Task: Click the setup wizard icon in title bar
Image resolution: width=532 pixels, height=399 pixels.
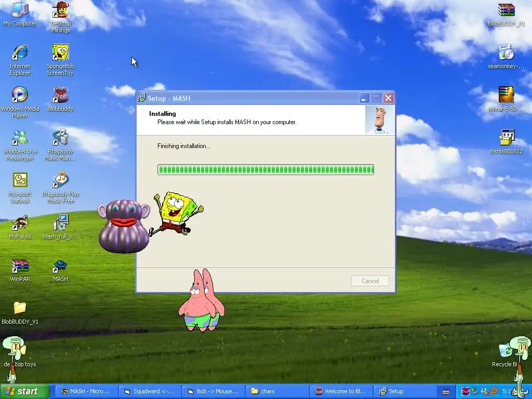Action: click(x=142, y=98)
